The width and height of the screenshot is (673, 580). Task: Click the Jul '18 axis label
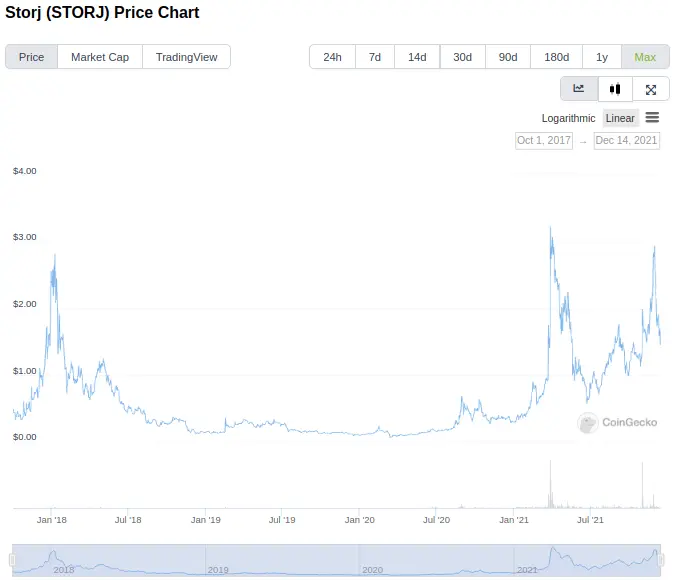coord(128,520)
